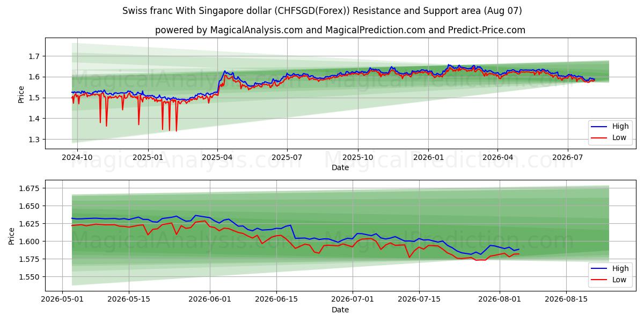Click the 2024-10 date tick label
This screenshot has height=322, width=644.
(77, 158)
